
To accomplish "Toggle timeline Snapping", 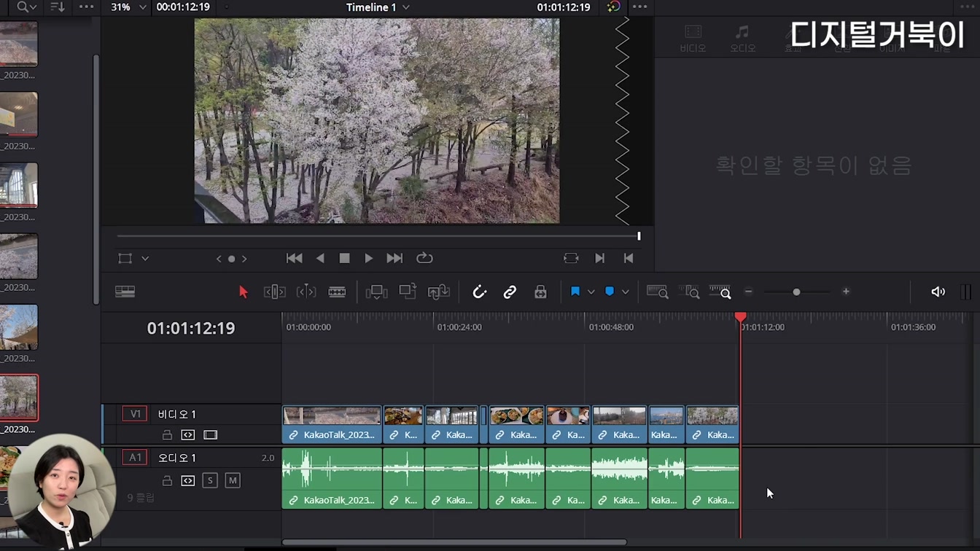I will 479,292.
